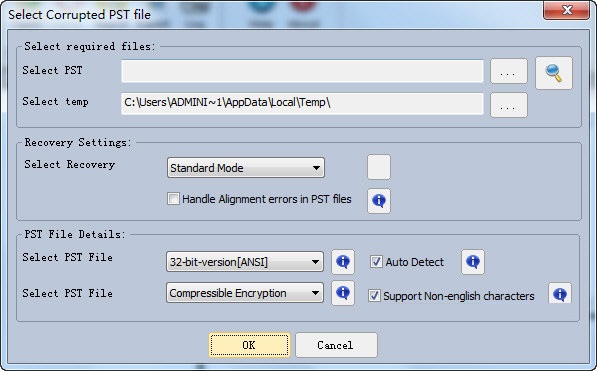
Task: Toggle Support Non-english characters checkbox
Action: pos(374,296)
